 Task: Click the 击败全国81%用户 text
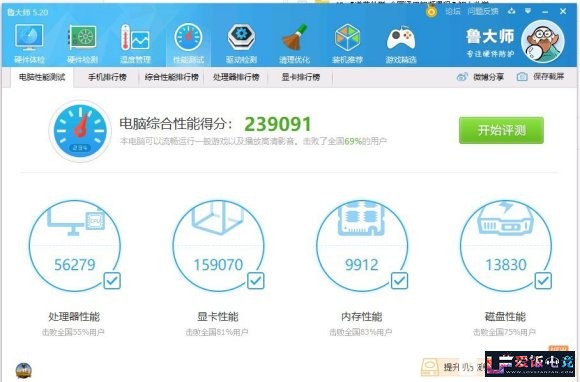coord(217,332)
